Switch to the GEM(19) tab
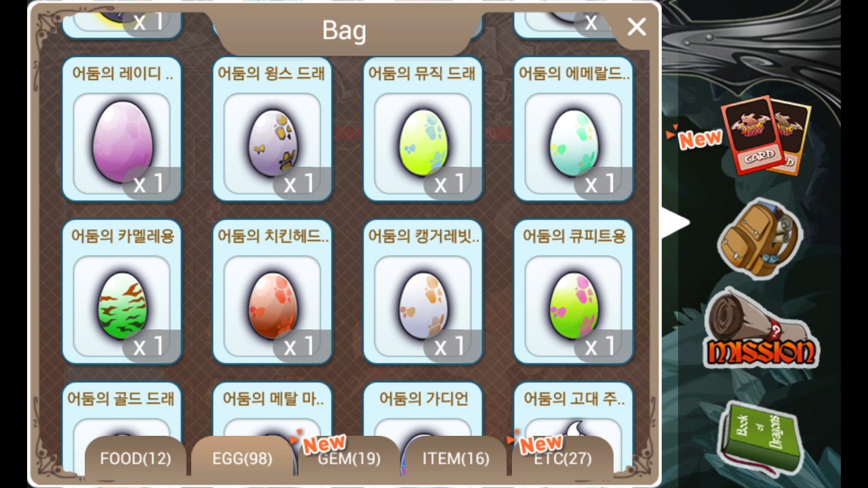This screenshot has height=488, width=868. [x=349, y=458]
